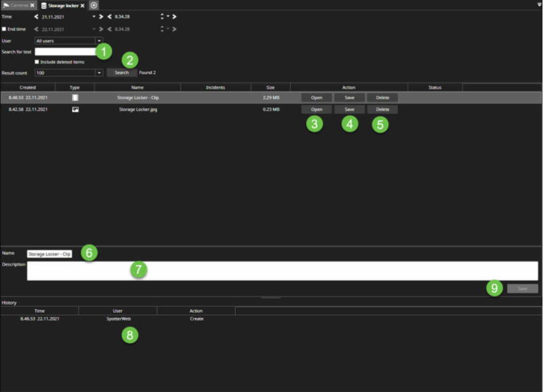The image size is (543, 392).
Task: Check Include deleted items
Action: pyautogui.click(x=37, y=62)
